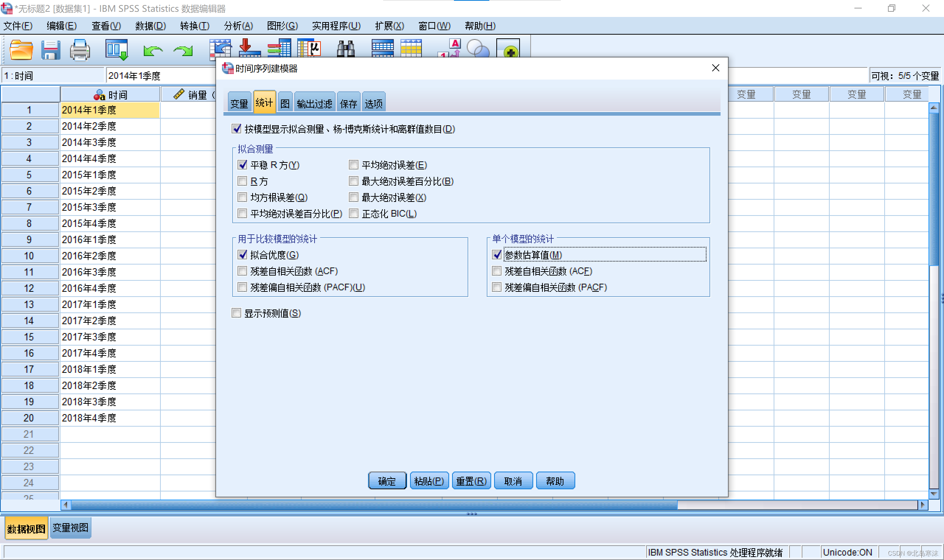Click the green Redo arrow icon
944x560 pixels.
pos(183,50)
